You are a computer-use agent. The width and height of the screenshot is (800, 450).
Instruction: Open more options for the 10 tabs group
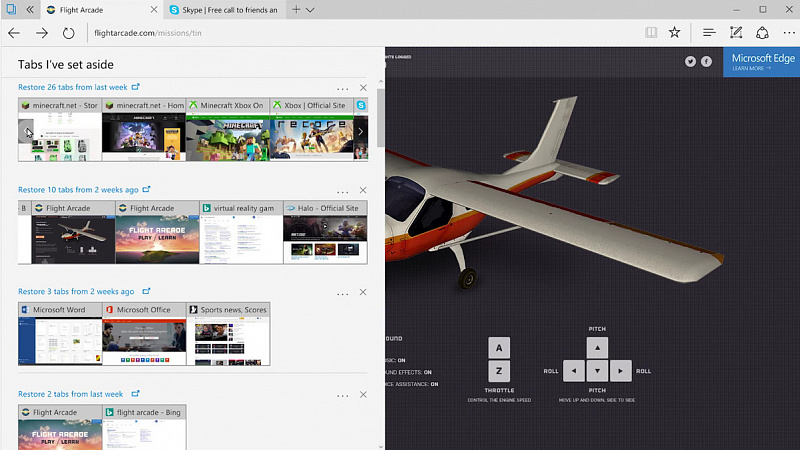pyautogui.click(x=342, y=192)
